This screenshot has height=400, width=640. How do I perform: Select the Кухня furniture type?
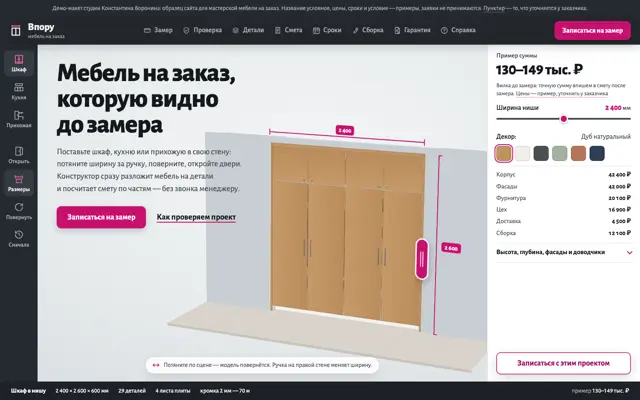[x=19, y=91]
